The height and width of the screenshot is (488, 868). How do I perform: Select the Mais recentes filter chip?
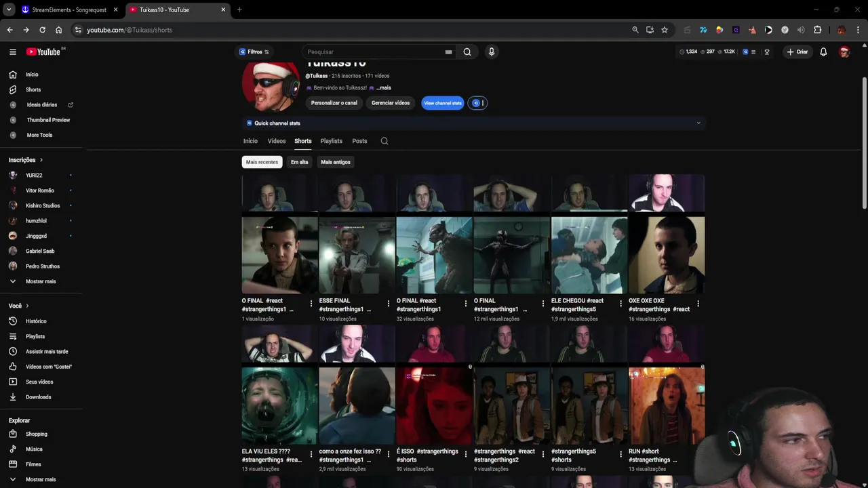[x=262, y=162]
